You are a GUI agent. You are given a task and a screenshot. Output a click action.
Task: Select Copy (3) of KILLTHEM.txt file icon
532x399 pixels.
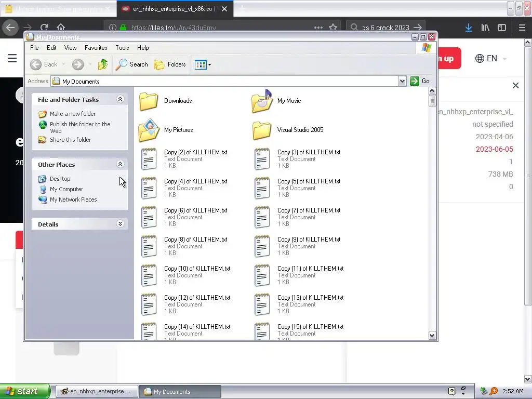[x=262, y=159]
